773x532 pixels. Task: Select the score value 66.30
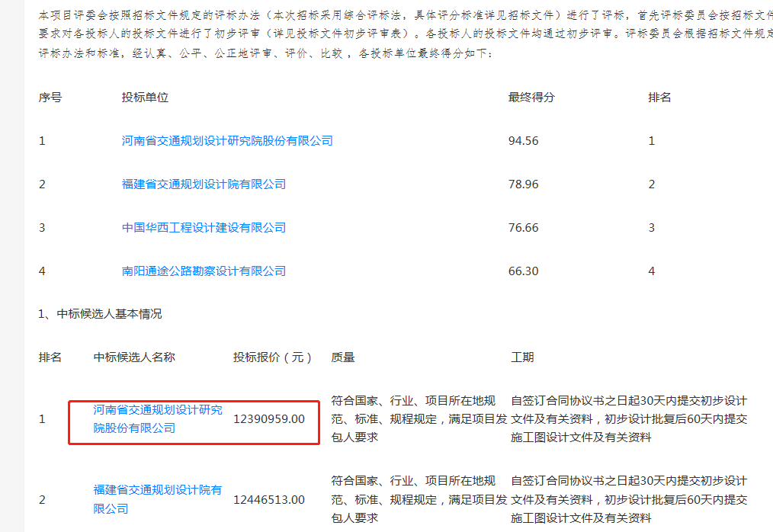coord(523,271)
